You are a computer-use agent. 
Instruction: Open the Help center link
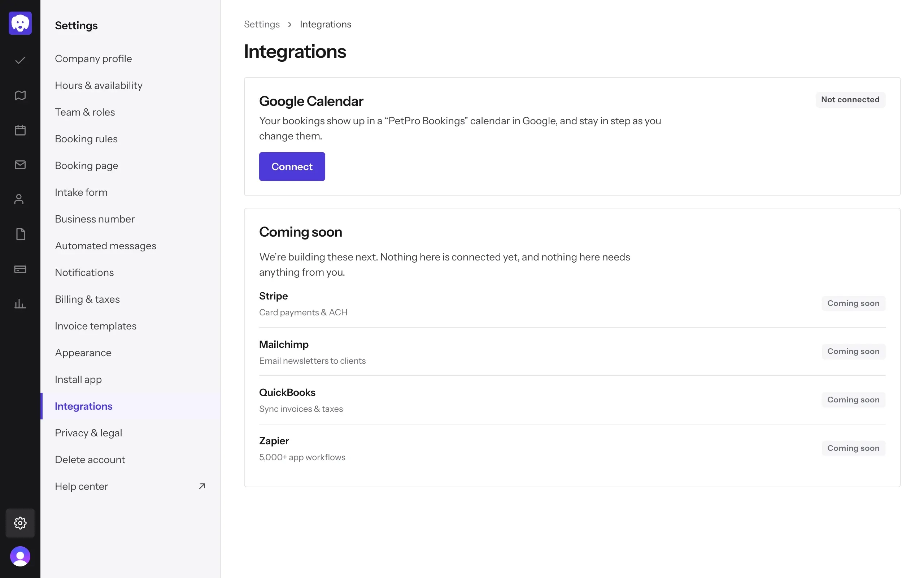(131, 486)
